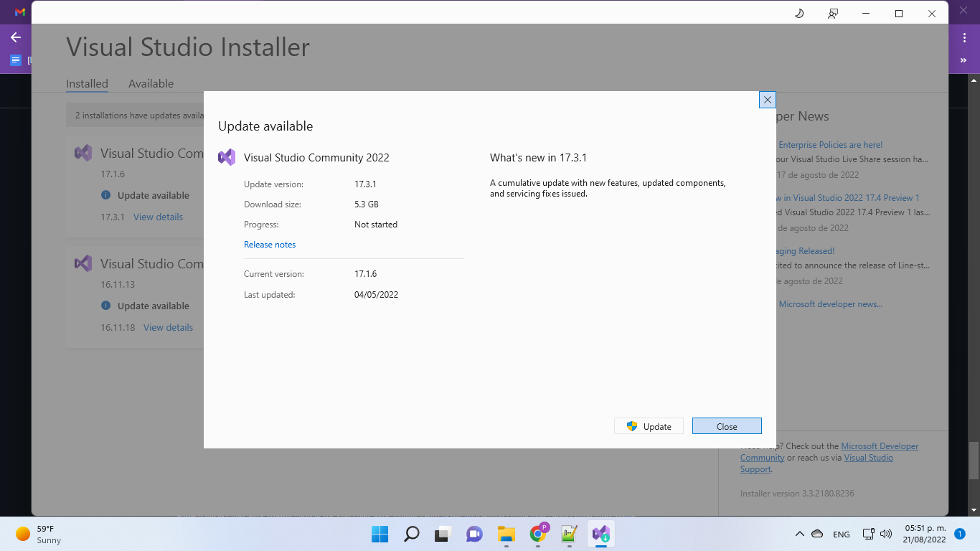Image resolution: width=980 pixels, height=551 pixels.
Task: Click the Installer version 3.3.2180.8236 text
Action: pyautogui.click(x=797, y=494)
